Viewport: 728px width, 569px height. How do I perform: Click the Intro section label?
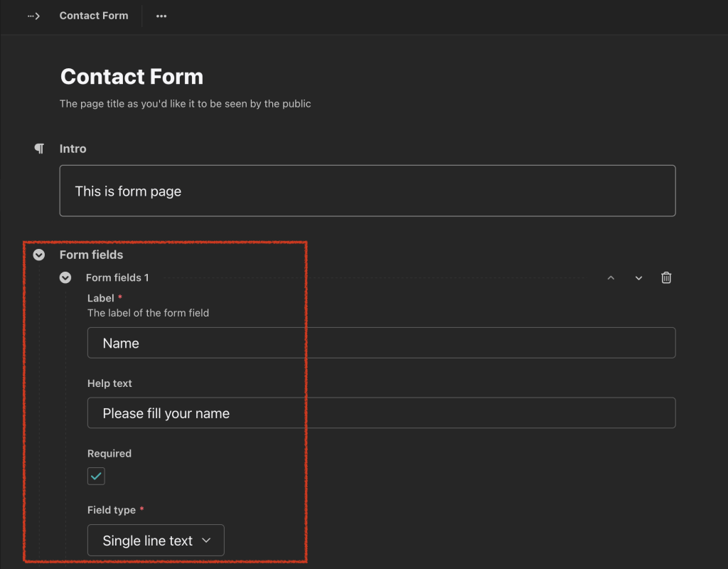pos(73,149)
